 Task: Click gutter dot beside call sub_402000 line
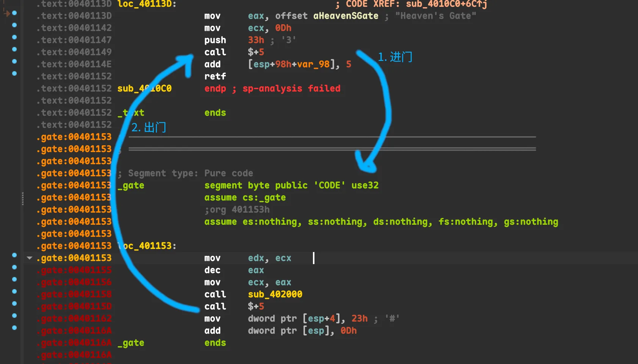(x=14, y=291)
